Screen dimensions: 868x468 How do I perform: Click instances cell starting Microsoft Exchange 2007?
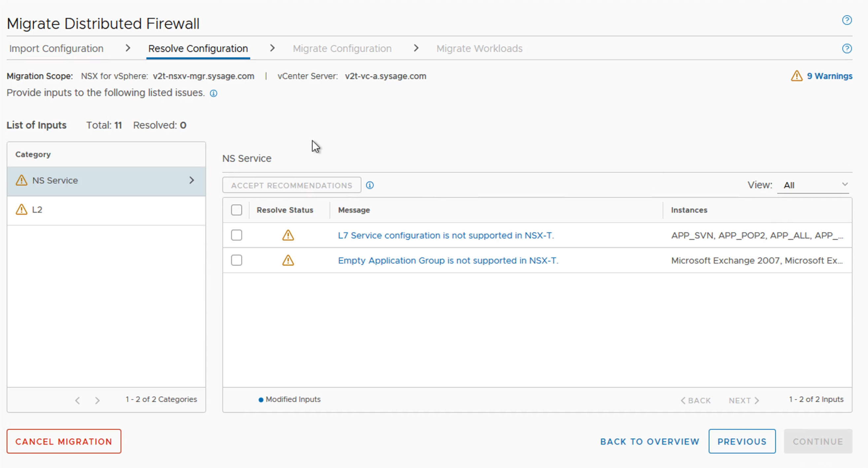(x=757, y=260)
